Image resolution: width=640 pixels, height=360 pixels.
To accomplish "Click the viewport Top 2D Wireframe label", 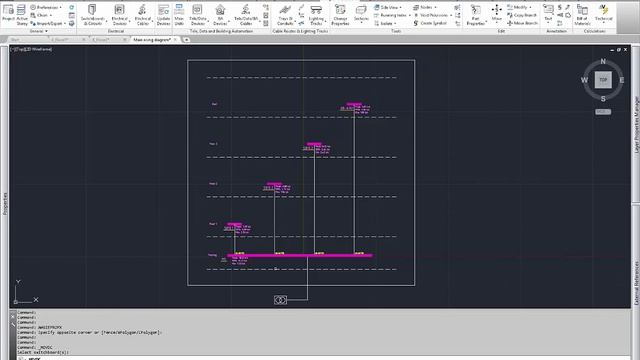I will pos(31,49).
